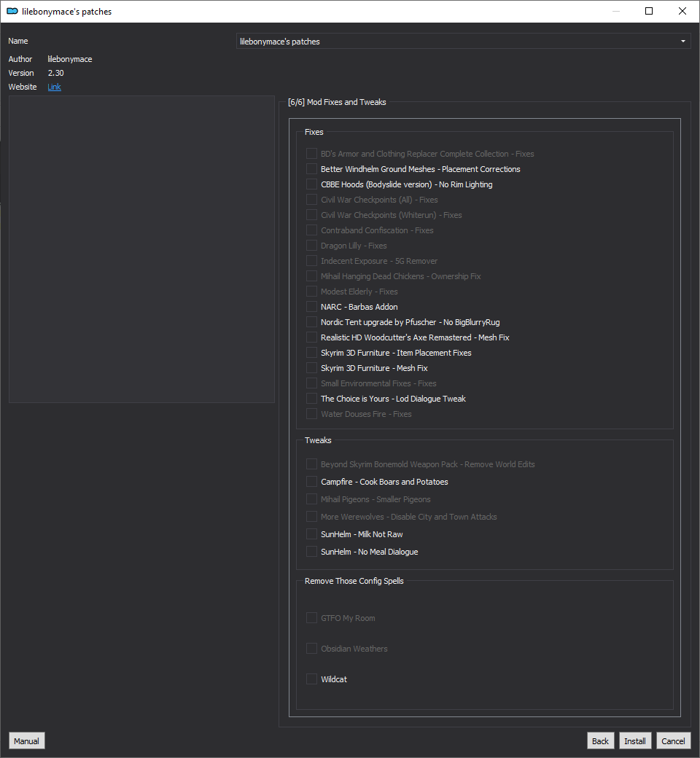
Task: Select the lilebonymace's patches name combo box
Action: tap(463, 42)
